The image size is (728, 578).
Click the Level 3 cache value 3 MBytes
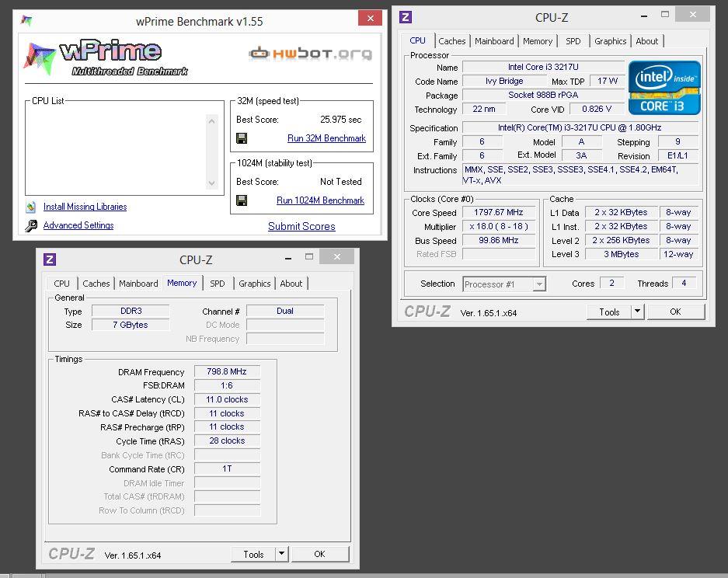(x=622, y=254)
